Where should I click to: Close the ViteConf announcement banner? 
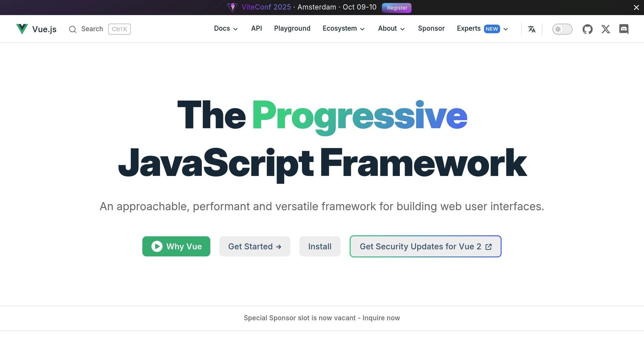coord(636,8)
